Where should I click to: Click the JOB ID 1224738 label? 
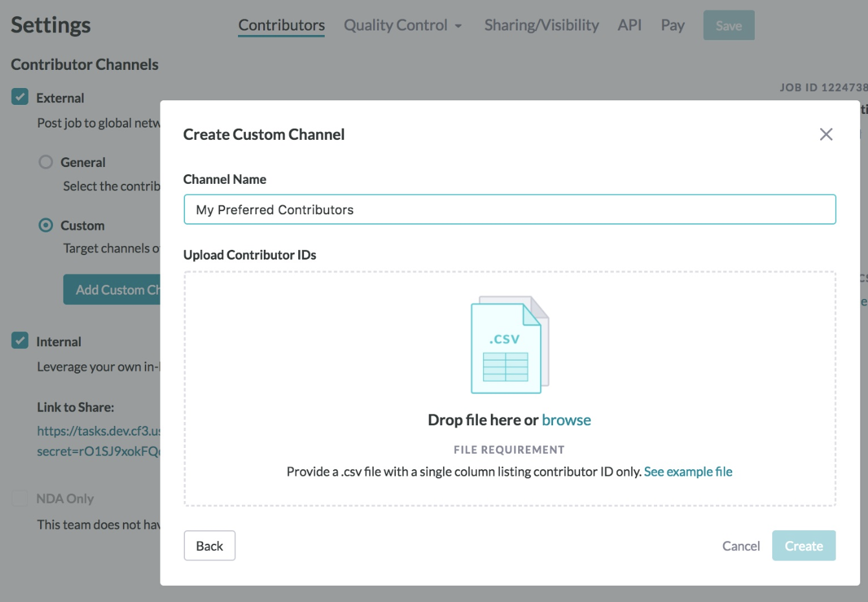click(x=823, y=87)
